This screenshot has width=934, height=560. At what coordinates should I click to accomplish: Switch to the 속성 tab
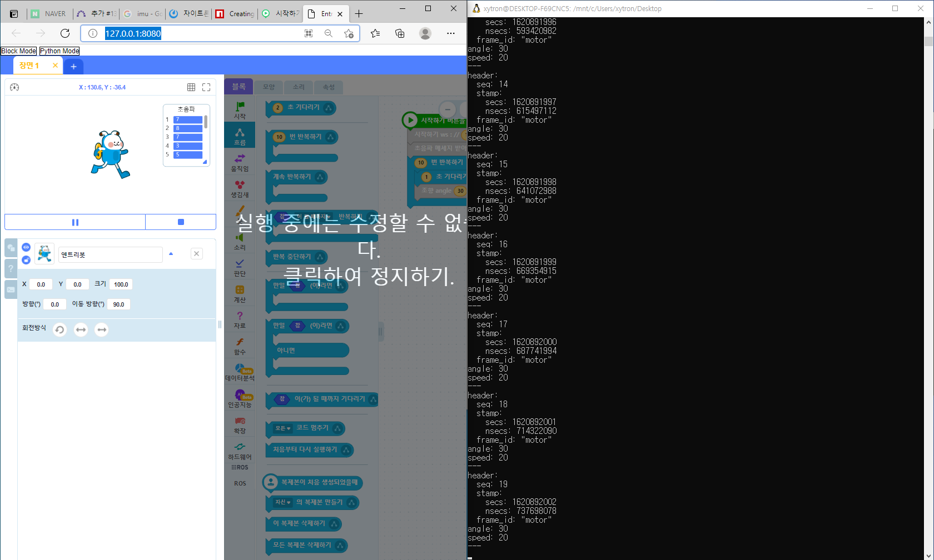pyautogui.click(x=328, y=87)
